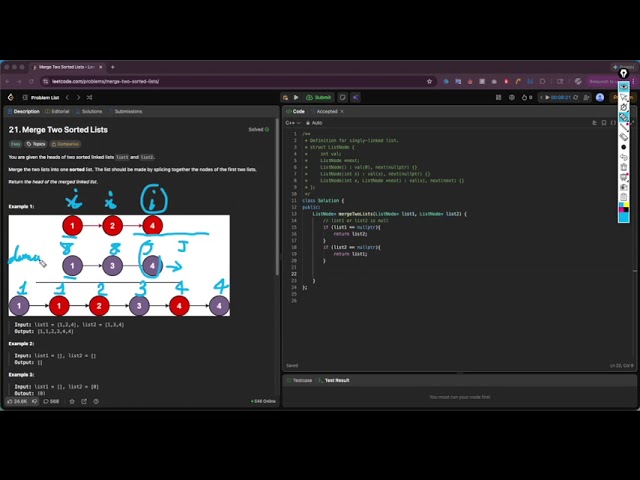The image size is (640, 480).
Task: Go to the next problem arrow
Action: 77,97
